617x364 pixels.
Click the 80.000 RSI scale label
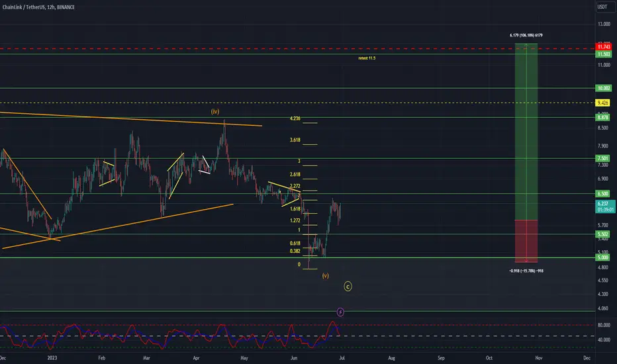tap(604, 325)
